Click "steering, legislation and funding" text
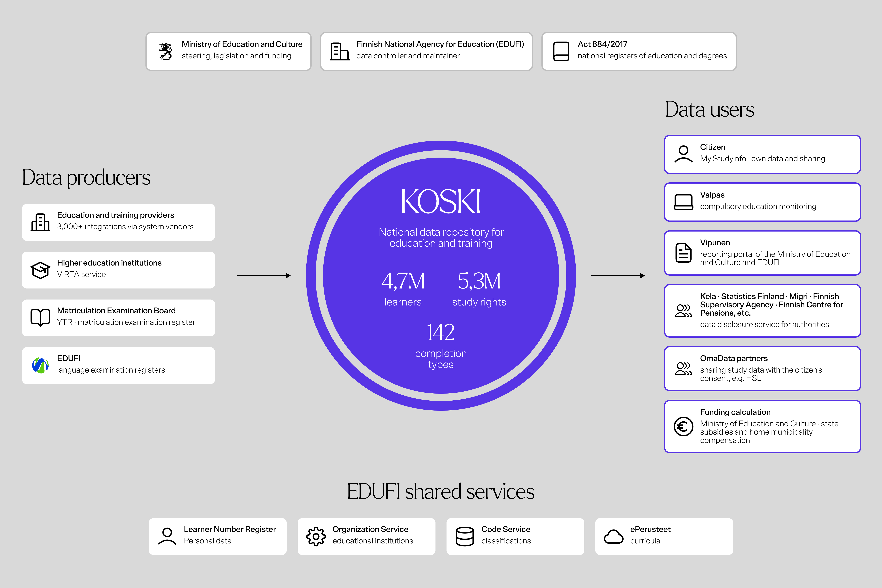 236,56
